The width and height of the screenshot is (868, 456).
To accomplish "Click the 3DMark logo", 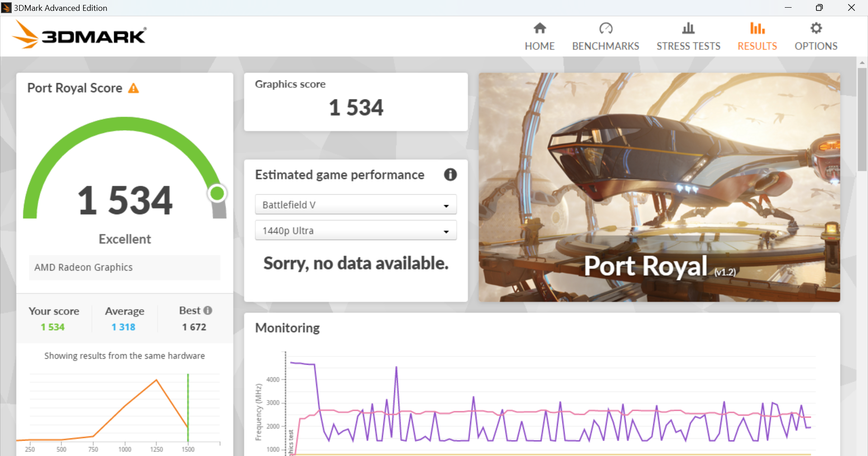I will pyautogui.click(x=79, y=35).
